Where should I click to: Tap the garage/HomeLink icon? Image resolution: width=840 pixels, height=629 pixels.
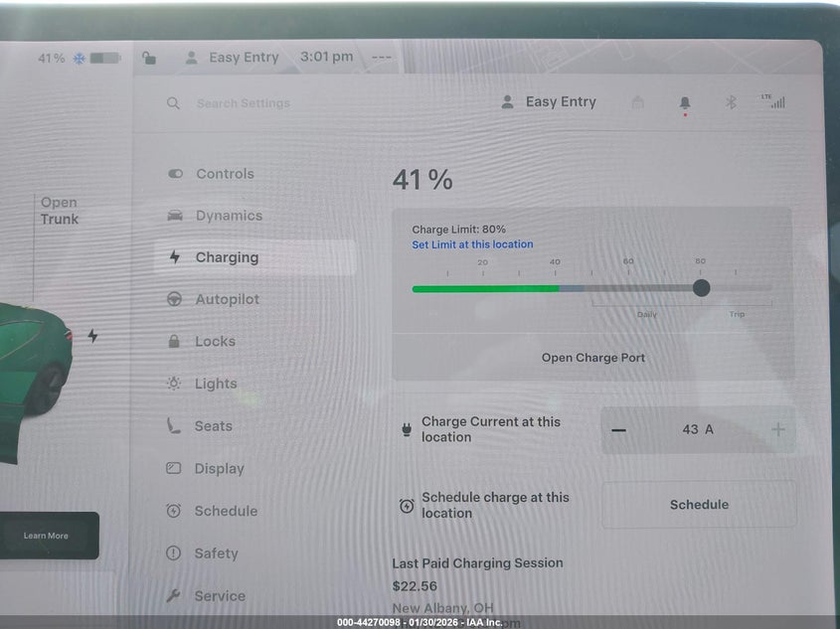[637, 101]
